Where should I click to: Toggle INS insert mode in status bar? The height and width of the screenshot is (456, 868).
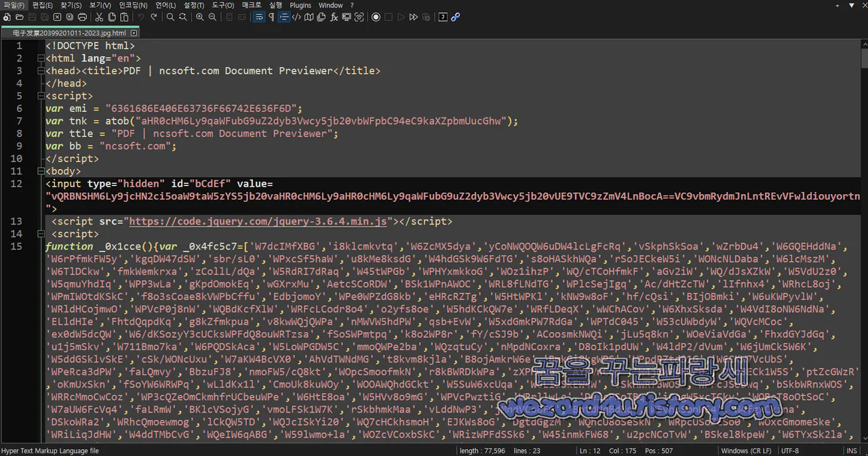pos(851,451)
